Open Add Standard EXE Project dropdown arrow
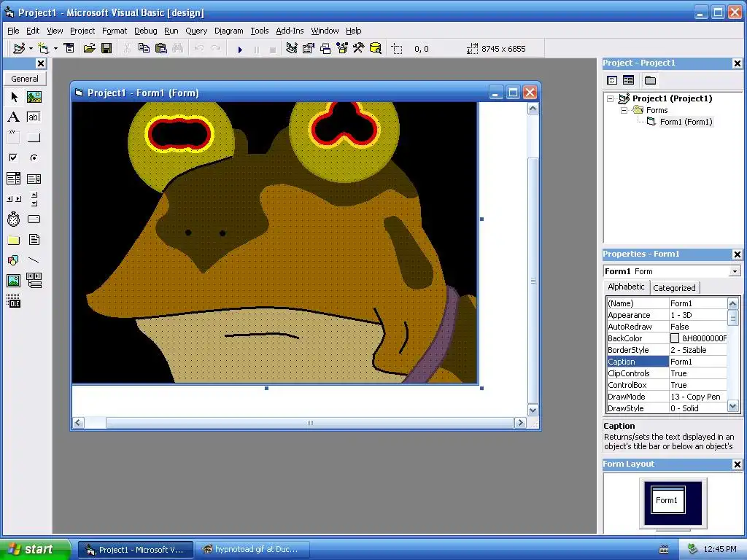Image resolution: width=747 pixels, height=560 pixels. coord(31,48)
